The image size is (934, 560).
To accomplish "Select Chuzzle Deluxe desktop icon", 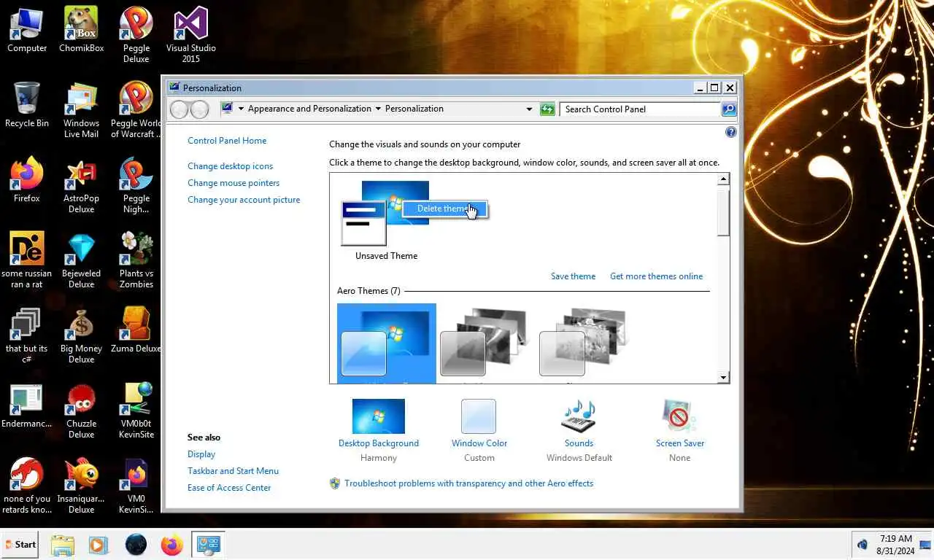I will pyautogui.click(x=81, y=411).
